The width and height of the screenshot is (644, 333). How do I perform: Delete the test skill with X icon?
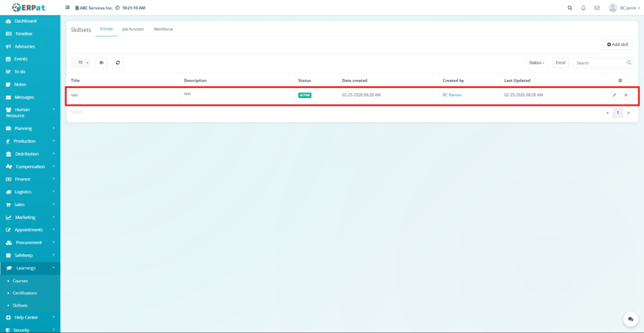pos(626,95)
